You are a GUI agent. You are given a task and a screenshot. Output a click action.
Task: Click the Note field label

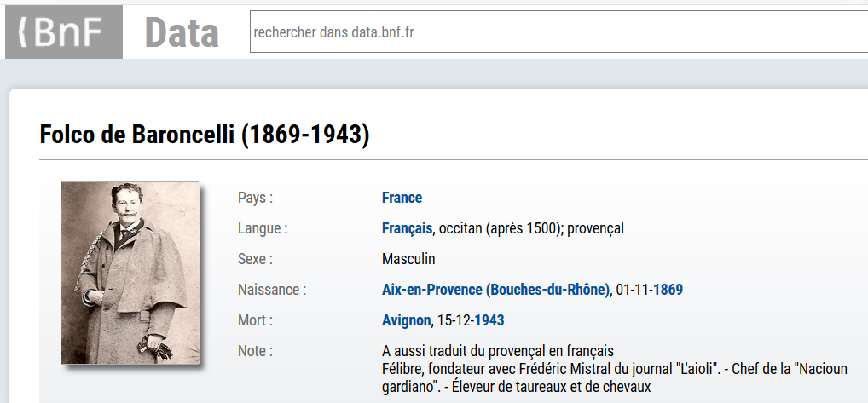pos(255,351)
